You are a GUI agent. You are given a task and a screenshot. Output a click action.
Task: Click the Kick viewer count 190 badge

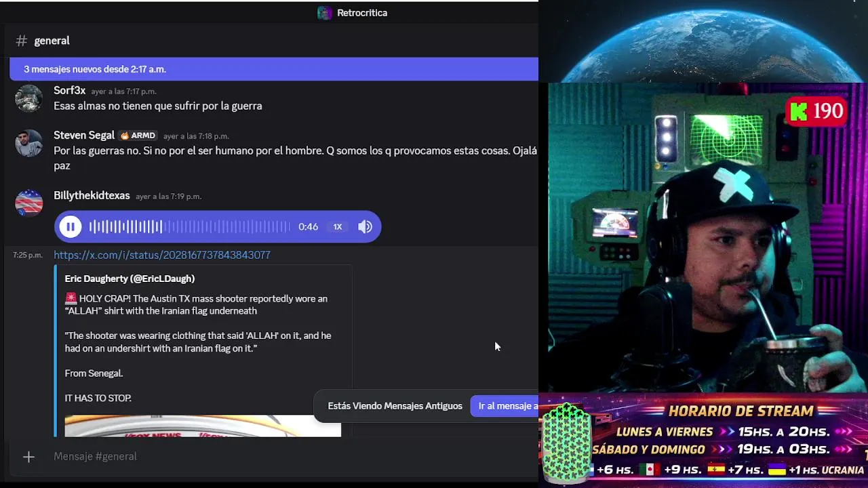[817, 111]
